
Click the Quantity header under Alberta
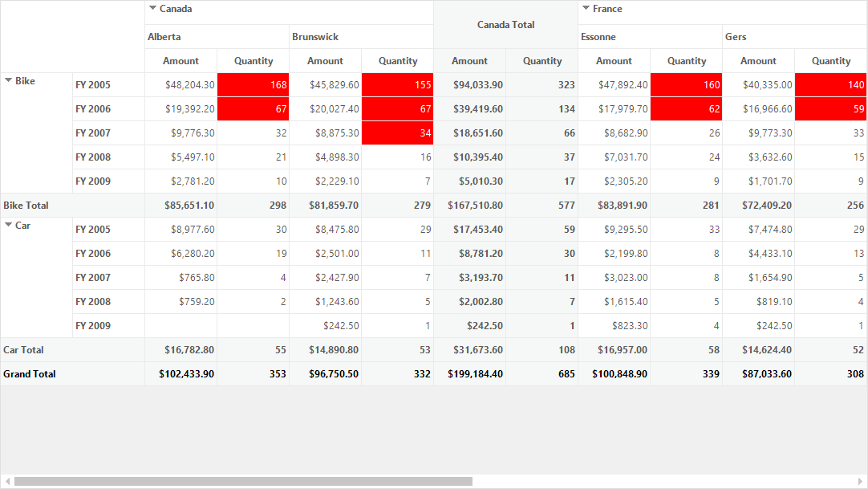(x=253, y=61)
